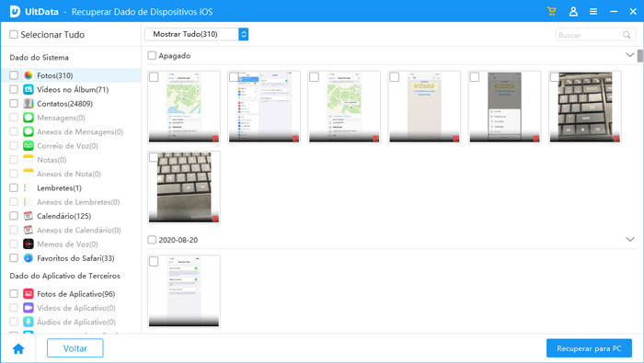Click the Favoritos do Safari icon

pyautogui.click(x=29, y=258)
